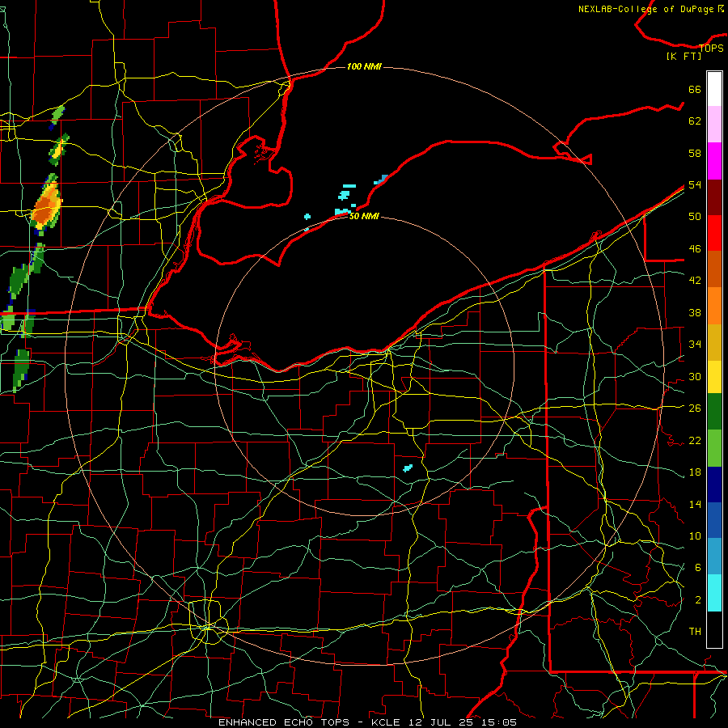
Task: Click the black TH legend swatch
Action: (714, 629)
